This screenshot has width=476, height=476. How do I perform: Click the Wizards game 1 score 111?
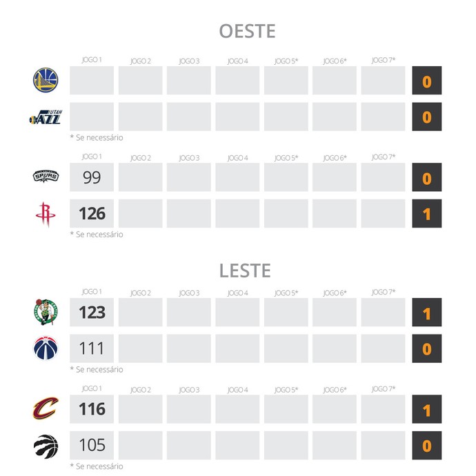coord(92,348)
